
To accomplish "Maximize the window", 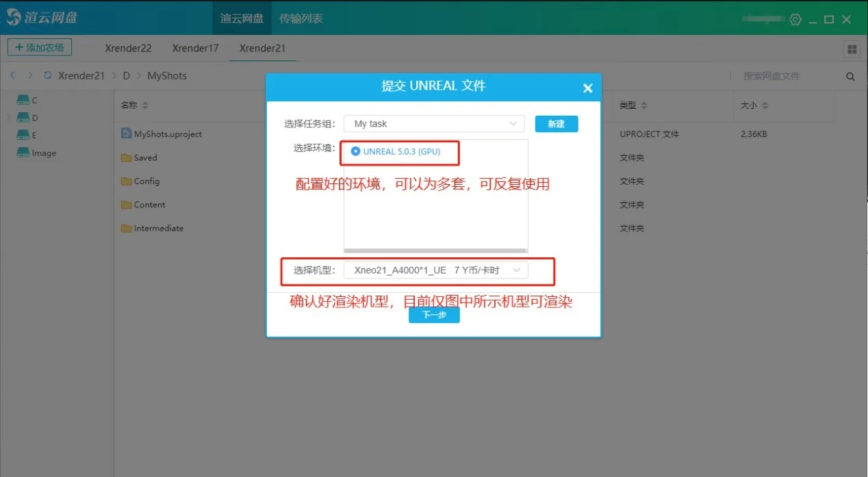I will [x=829, y=19].
